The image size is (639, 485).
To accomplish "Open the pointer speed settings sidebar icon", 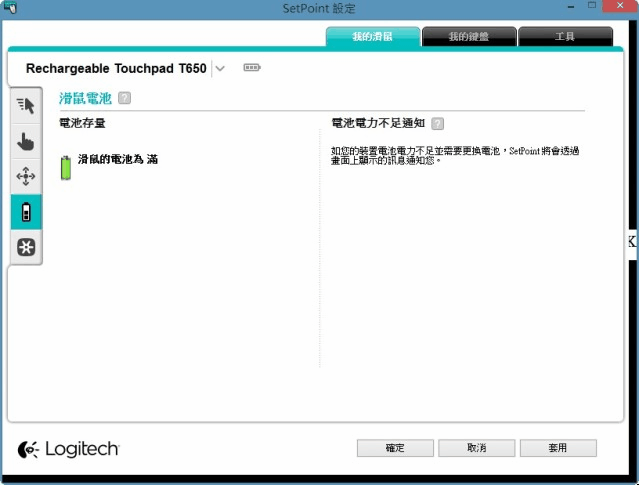I will (x=26, y=106).
